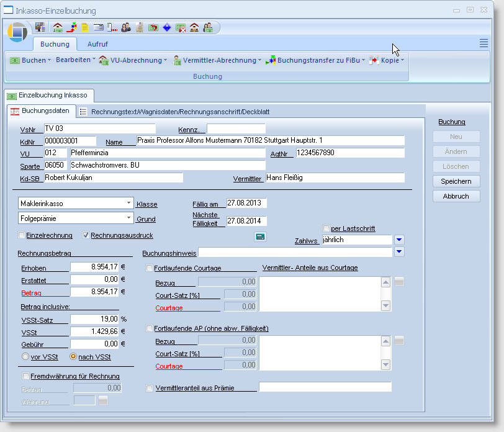The image size is (504, 432).
Task: Click the first house icon in quick toolbar
Action: click(58, 27)
